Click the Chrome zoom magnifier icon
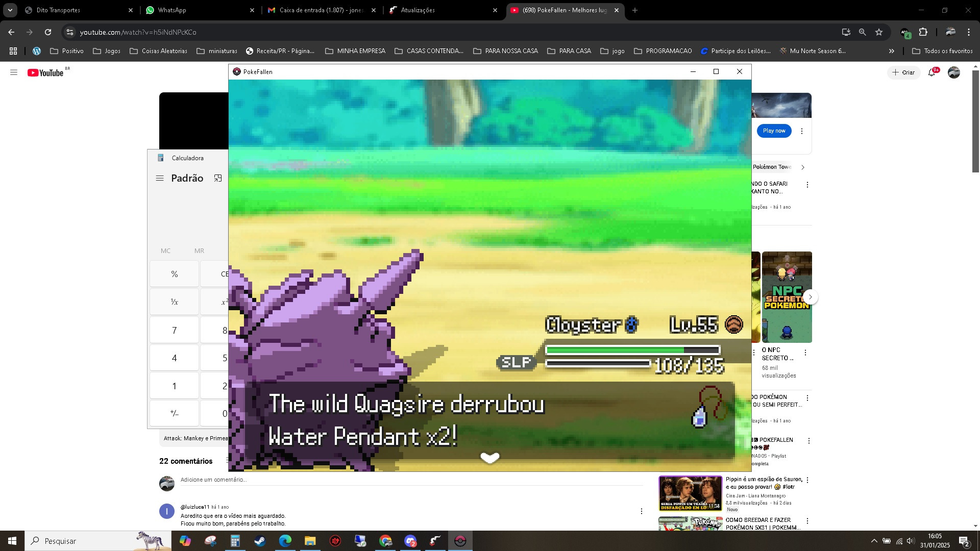Viewport: 980px width, 551px height. 863,32
